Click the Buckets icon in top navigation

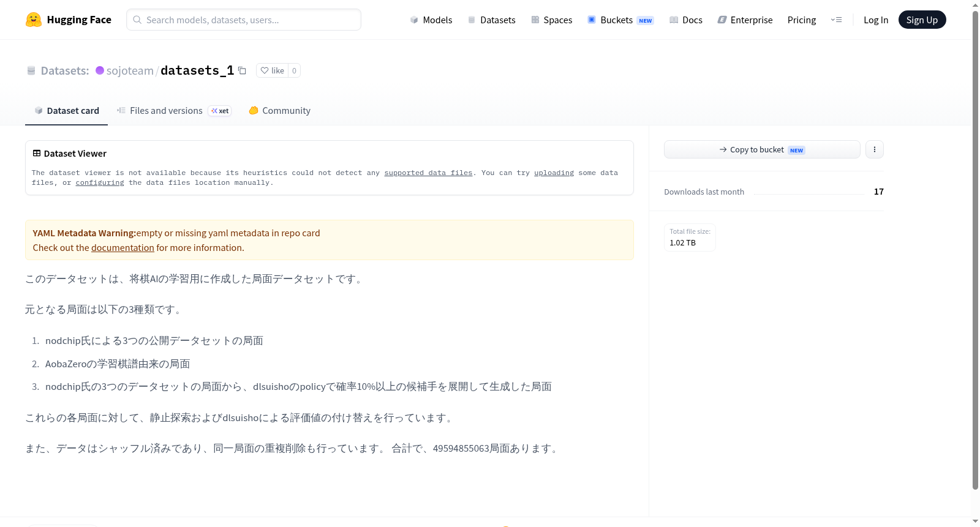592,20
